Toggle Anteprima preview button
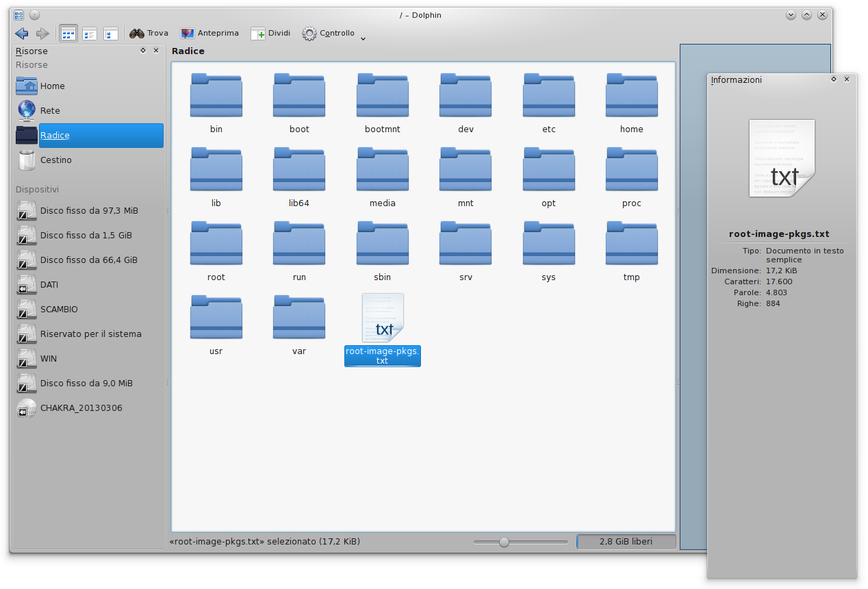The height and width of the screenshot is (589, 868). 209,34
